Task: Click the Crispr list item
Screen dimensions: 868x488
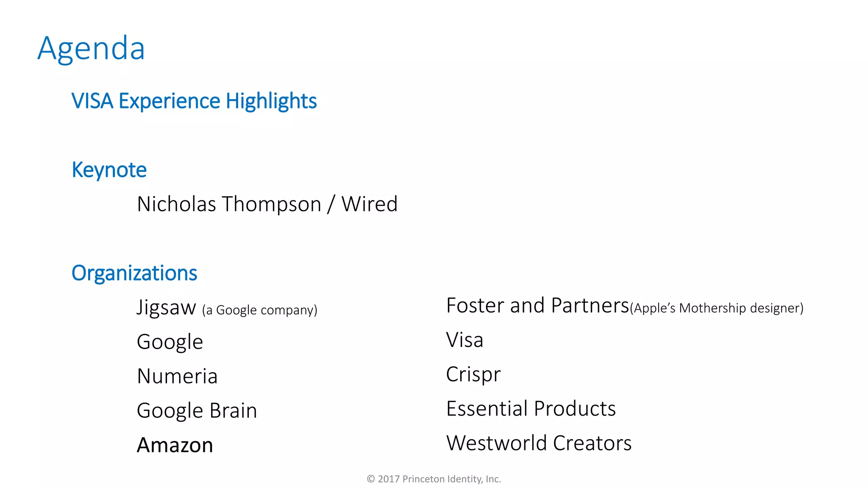Action: pyautogui.click(x=473, y=374)
